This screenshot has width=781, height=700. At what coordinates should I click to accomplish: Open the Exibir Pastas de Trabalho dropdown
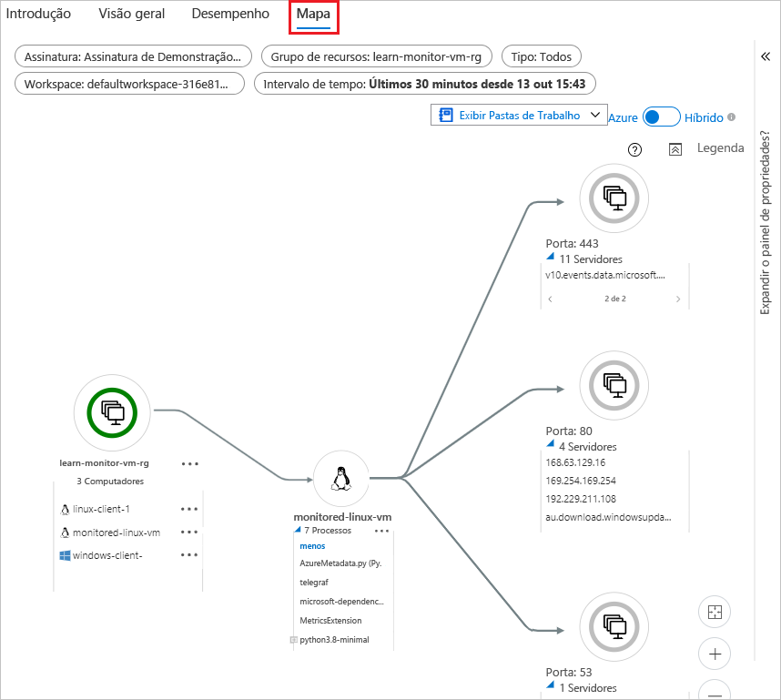coord(519,115)
